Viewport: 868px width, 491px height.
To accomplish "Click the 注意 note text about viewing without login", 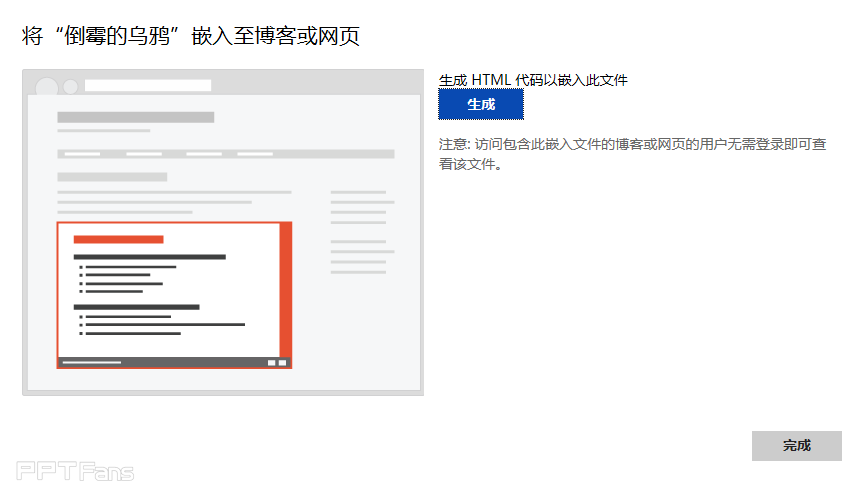I will coord(632,154).
